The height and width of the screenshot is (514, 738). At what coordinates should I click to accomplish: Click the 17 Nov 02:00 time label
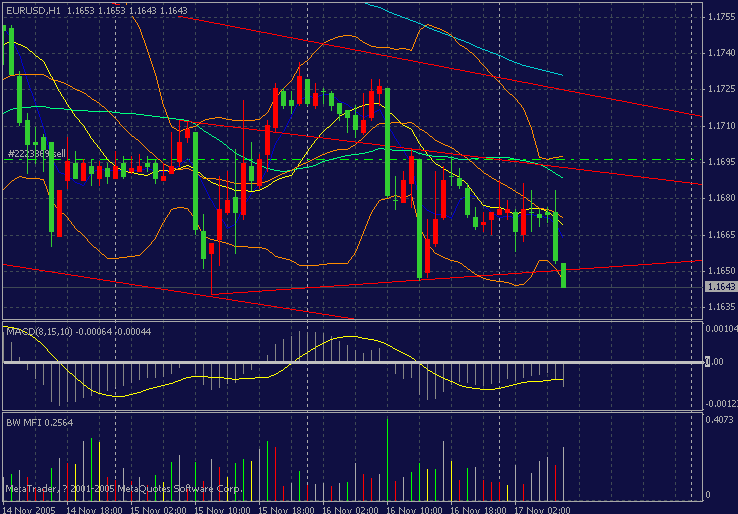tap(542, 510)
